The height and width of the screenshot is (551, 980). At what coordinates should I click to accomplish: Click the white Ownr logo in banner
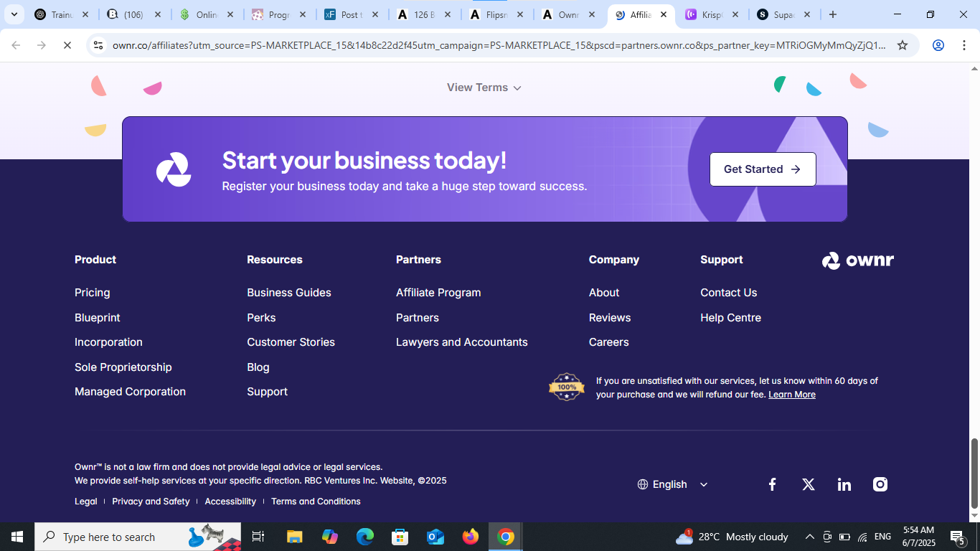tap(174, 169)
